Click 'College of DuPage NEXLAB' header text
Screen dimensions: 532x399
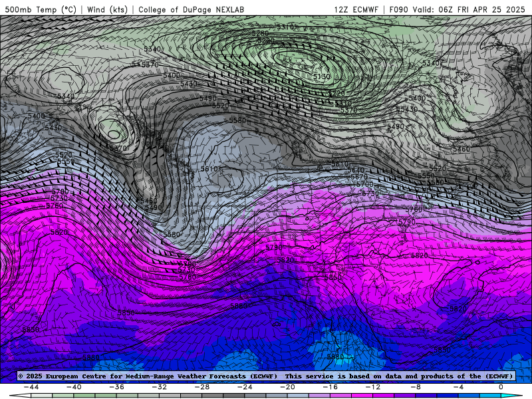tap(191, 9)
